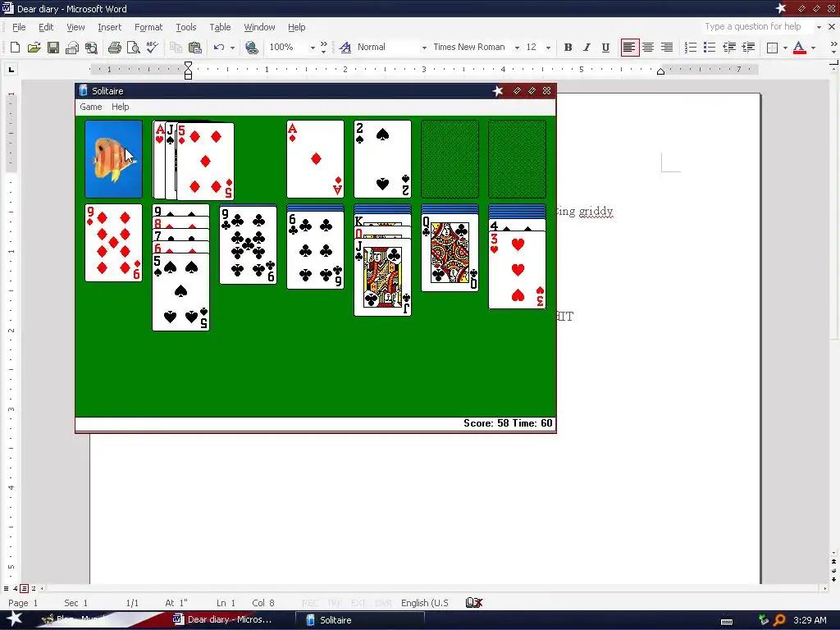Image resolution: width=840 pixels, height=630 pixels.
Task: Open the Solitaire Game menu
Action: [x=90, y=107]
